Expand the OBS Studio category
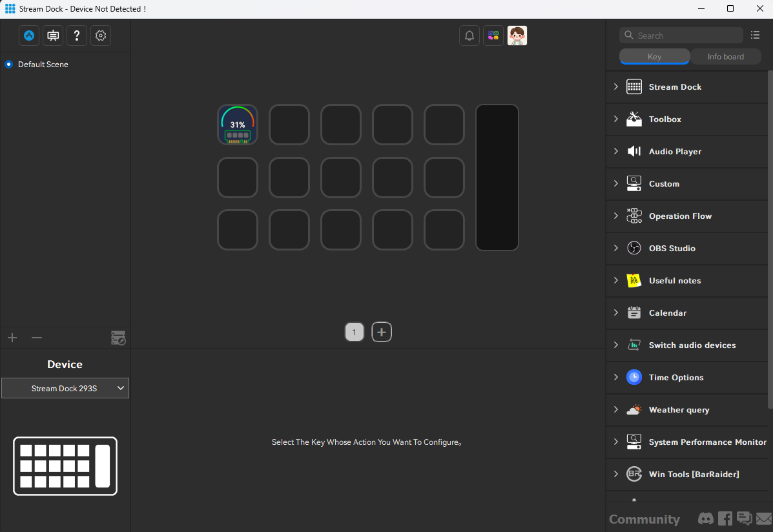The height and width of the screenshot is (532, 773). tap(672, 249)
